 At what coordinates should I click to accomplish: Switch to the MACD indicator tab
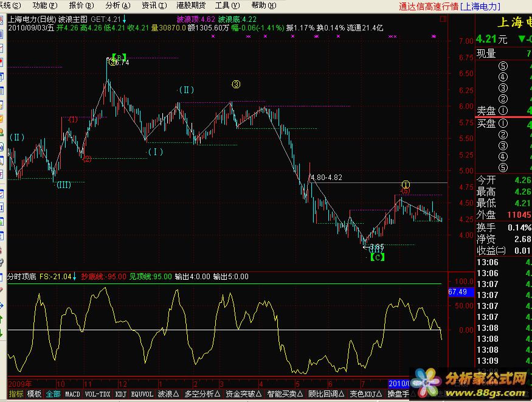click(72, 394)
